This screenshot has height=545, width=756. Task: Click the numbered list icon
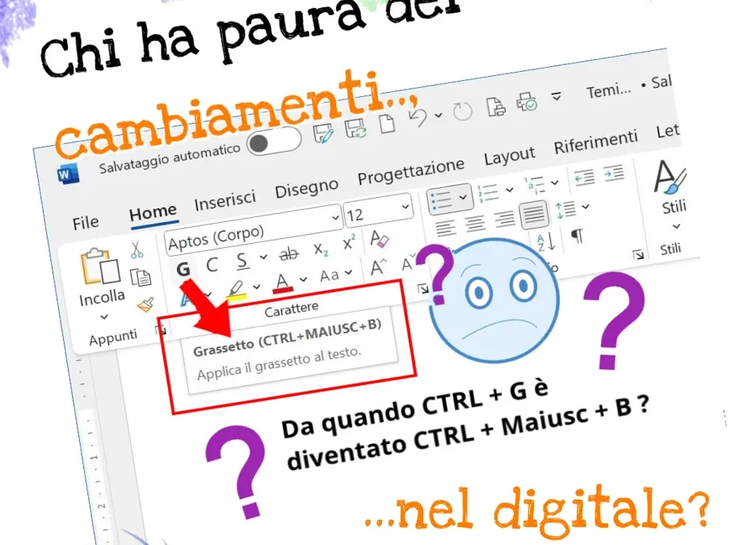(x=488, y=193)
